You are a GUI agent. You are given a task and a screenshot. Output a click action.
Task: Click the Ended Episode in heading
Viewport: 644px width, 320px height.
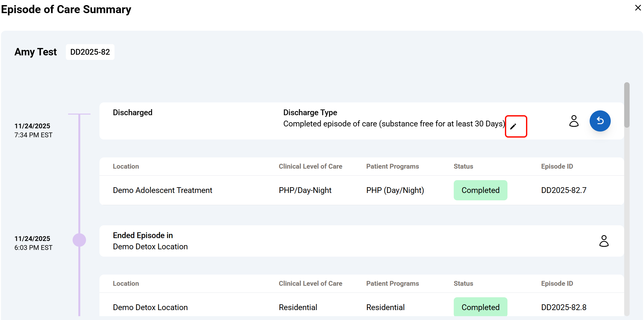click(x=143, y=236)
